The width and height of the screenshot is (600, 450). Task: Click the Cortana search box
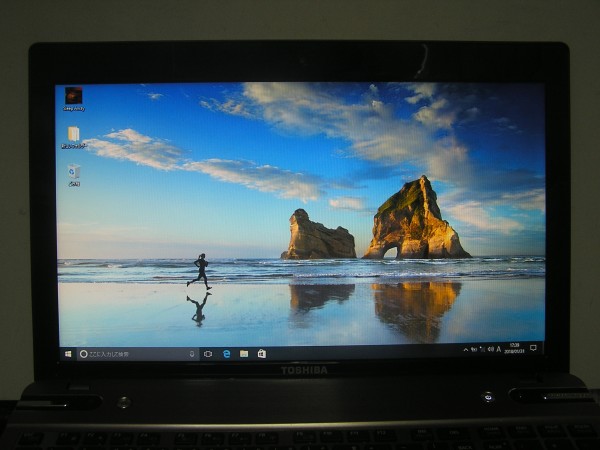[x=138, y=354]
